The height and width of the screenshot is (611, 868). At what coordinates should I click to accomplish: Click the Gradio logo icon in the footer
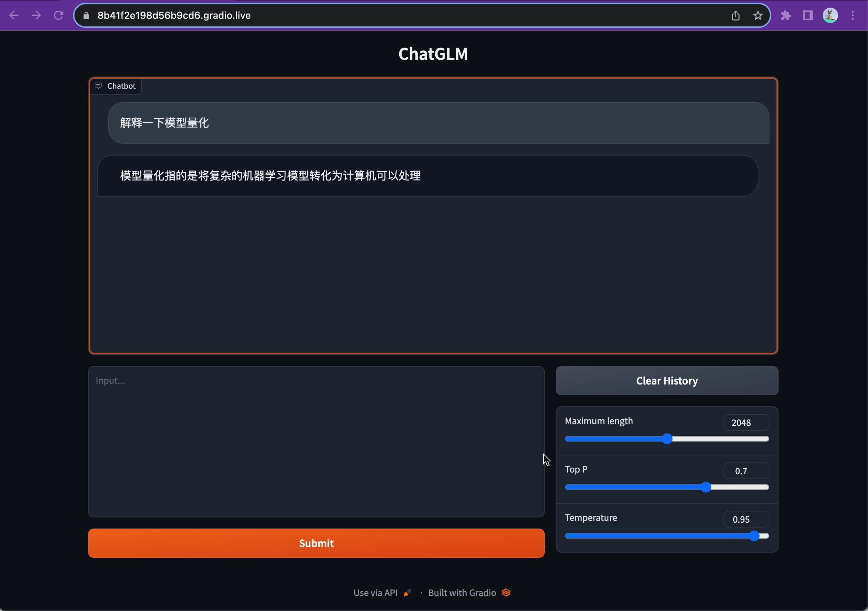(x=506, y=593)
